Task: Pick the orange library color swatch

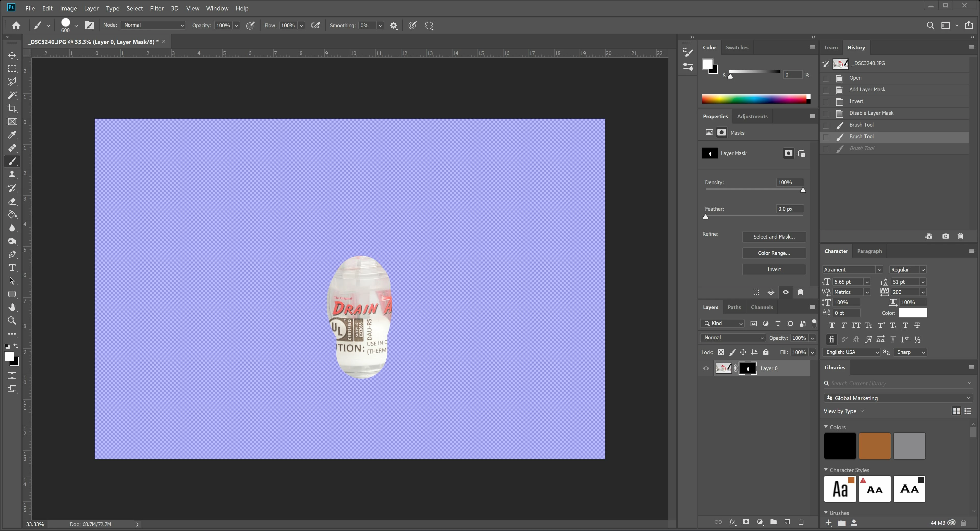Action: click(874, 446)
